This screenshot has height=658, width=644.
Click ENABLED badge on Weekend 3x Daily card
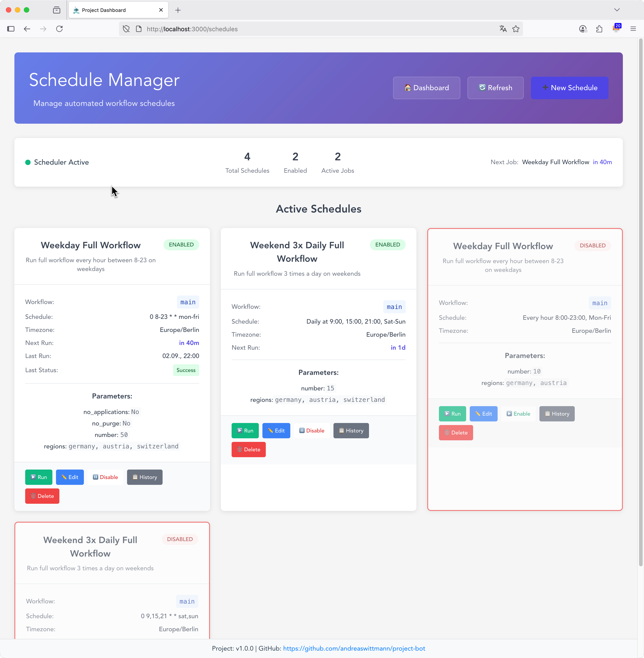388,245
